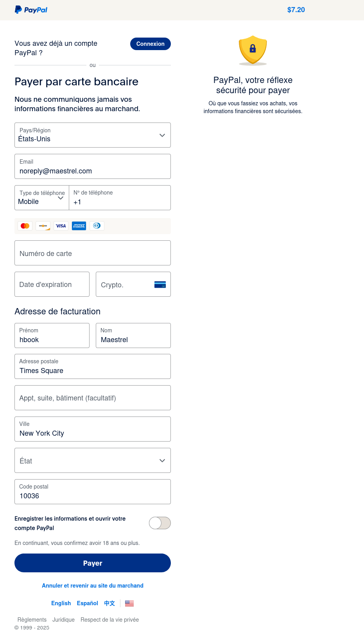Select the Visa card icon
The width and height of the screenshot is (364, 642).
pos(61,226)
